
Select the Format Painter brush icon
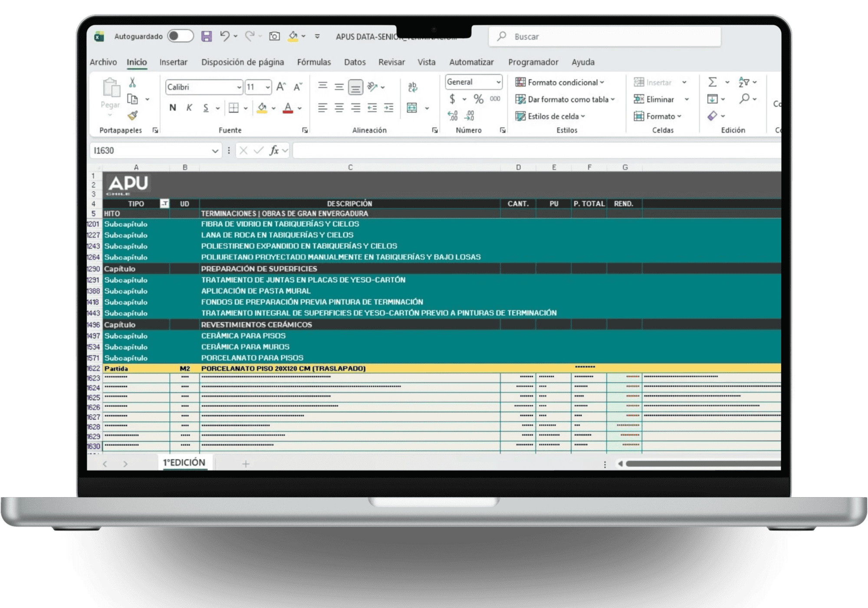click(133, 116)
